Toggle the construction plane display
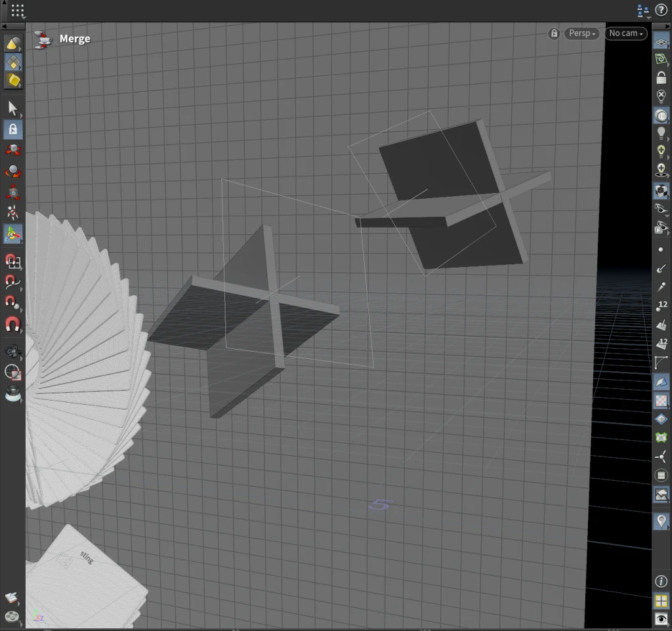Screen dimensions: 672x631 click(661, 42)
